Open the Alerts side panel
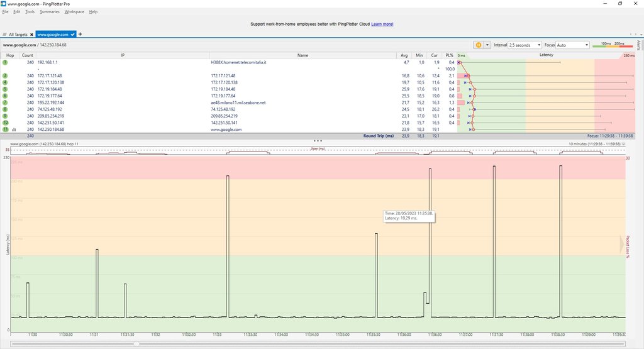 click(639, 45)
